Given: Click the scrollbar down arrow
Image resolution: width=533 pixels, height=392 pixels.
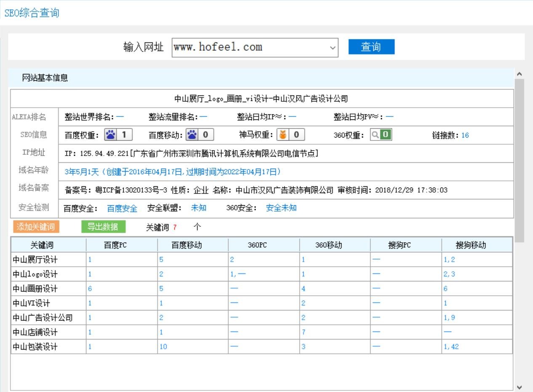Looking at the screenshot, I should (520, 387).
